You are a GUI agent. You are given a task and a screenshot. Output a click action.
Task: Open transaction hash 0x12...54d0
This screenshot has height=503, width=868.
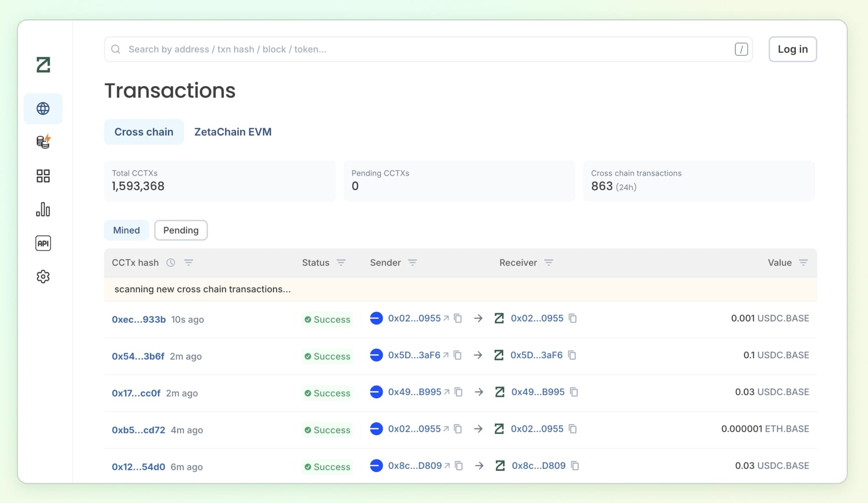click(x=138, y=467)
